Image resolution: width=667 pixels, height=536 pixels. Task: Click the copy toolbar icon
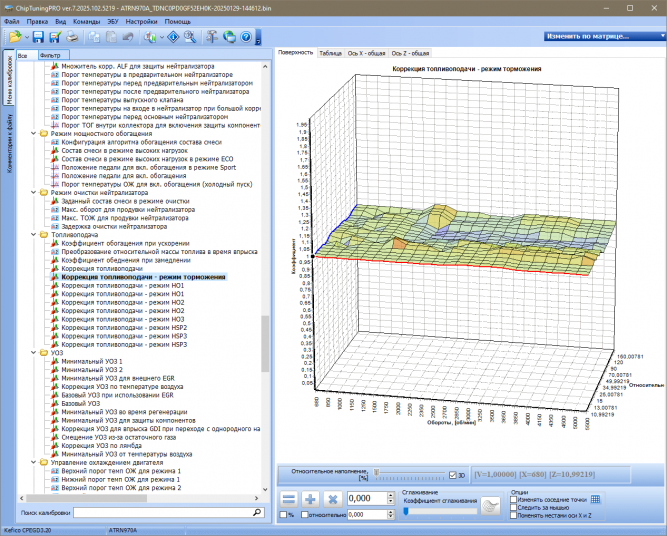(94, 37)
